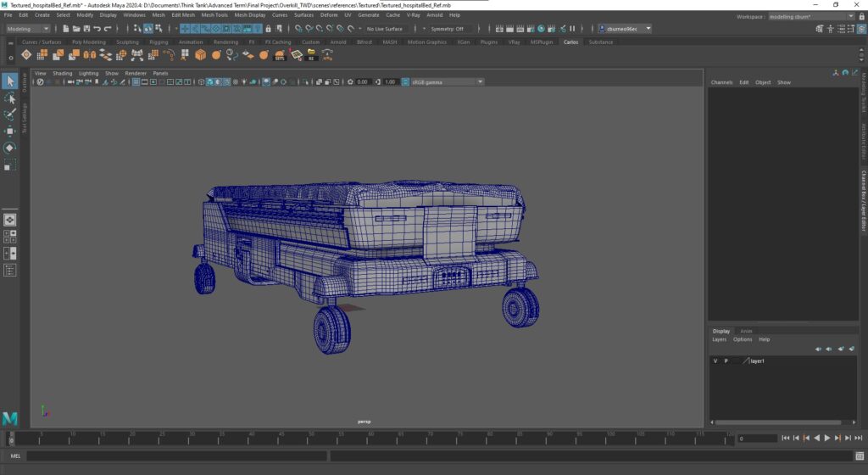
Task: Open the Anim tab in the layer editor
Action: 746,331
